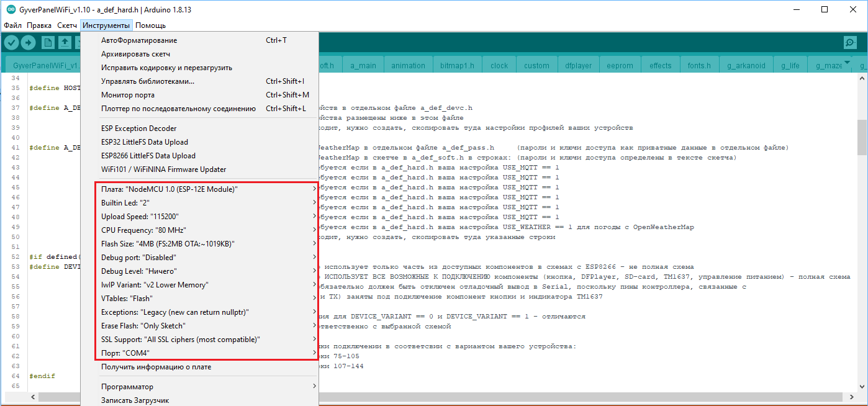The image size is (868, 406).
Task: Switch to the bitmap1.h tab
Action: (x=457, y=65)
